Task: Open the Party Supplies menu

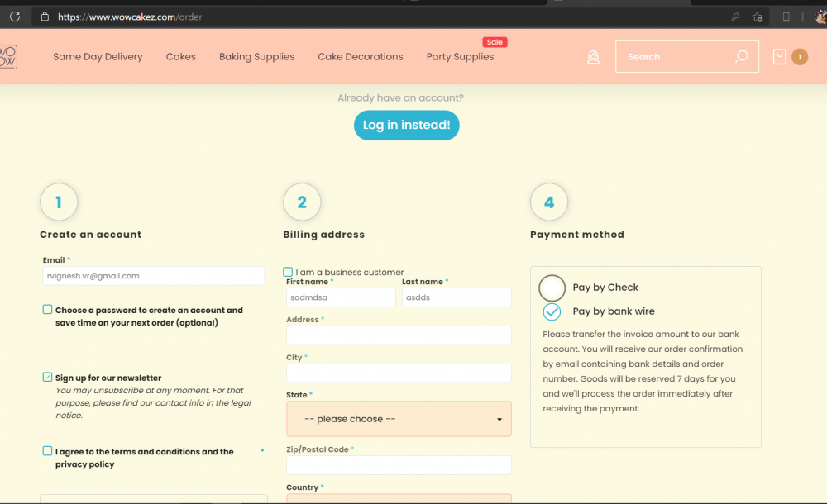Action: coord(460,56)
